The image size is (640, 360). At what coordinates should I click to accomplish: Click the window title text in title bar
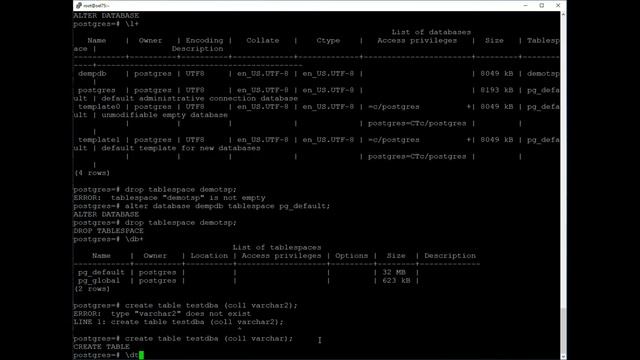[x=97, y=6]
